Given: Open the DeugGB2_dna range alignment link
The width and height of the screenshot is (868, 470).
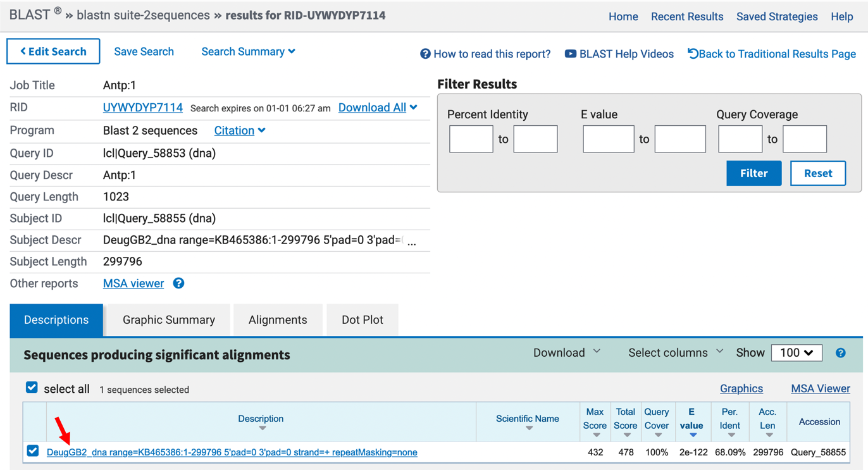Looking at the screenshot, I should point(232,452).
